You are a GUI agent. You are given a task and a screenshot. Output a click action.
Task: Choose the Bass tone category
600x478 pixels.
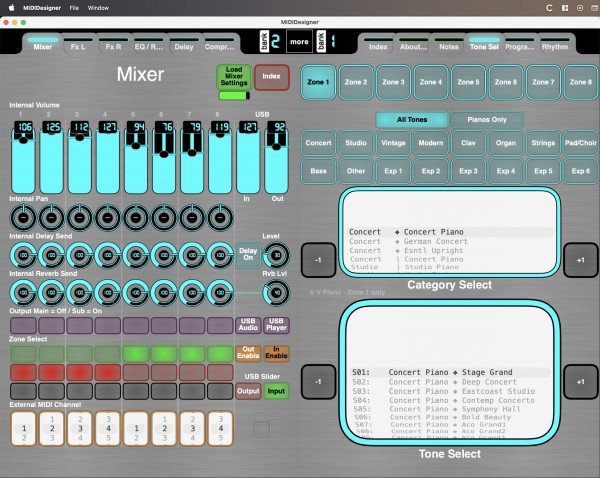click(x=318, y=171)
